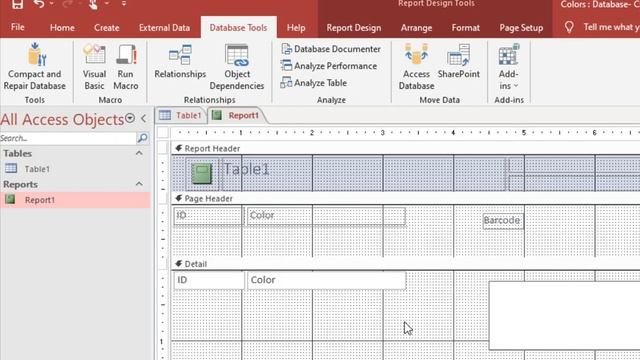Switch to the Report Design tab
Viewport: 640px width, 360px height.
(x=354, y=28)
